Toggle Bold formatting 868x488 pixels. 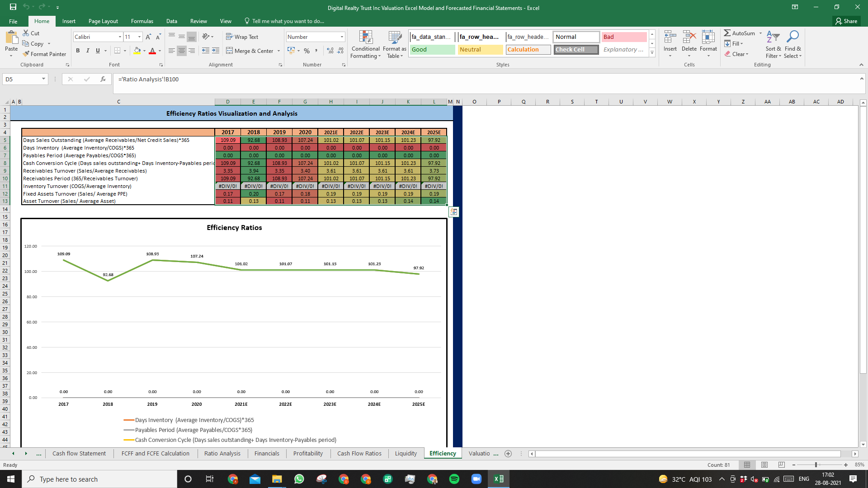(78, 51)
